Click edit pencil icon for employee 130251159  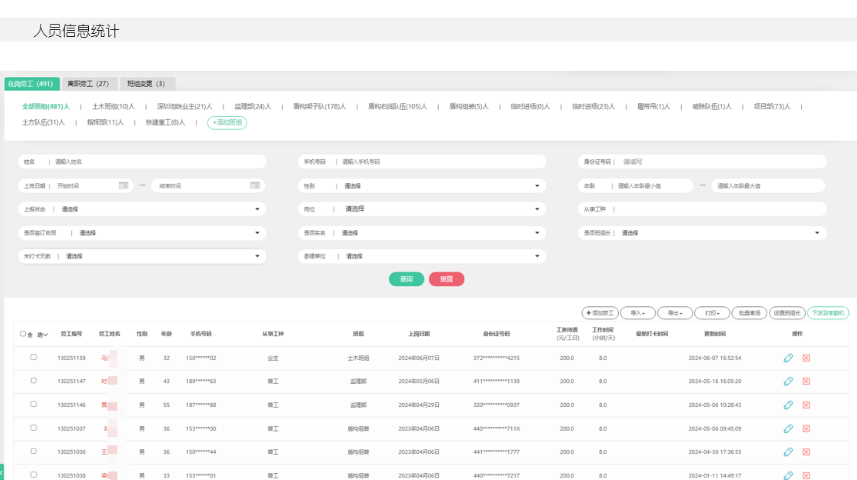coord(788,357)
